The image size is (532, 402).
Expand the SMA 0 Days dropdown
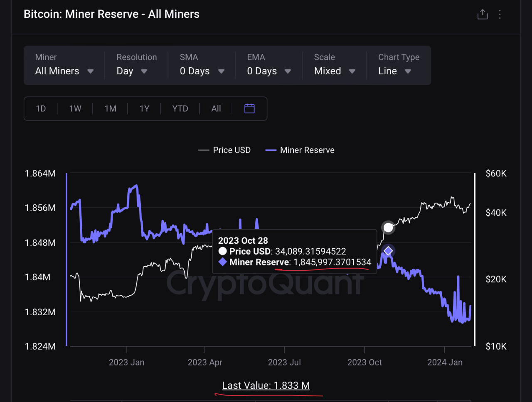pos(202,71)
